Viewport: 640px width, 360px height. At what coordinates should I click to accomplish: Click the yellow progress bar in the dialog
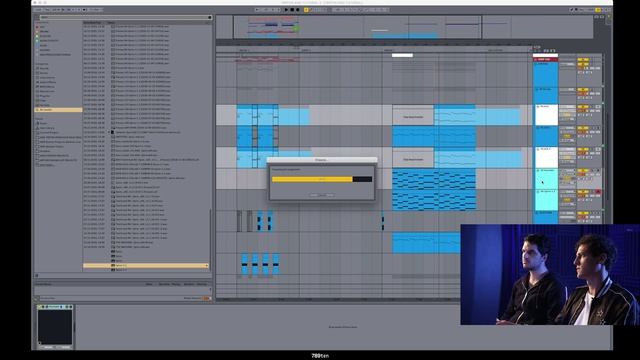(x=312, y=179)
